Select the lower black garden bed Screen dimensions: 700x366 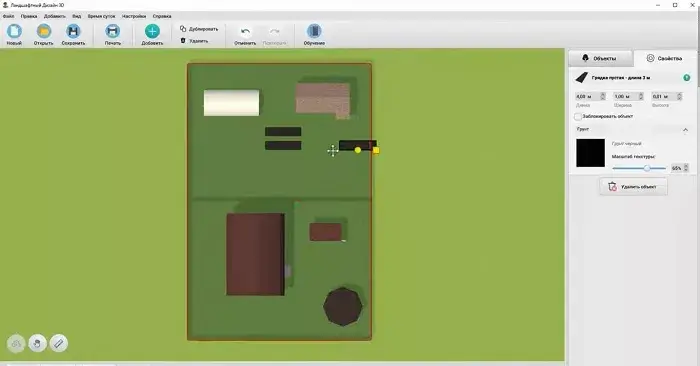coord(283,146)
